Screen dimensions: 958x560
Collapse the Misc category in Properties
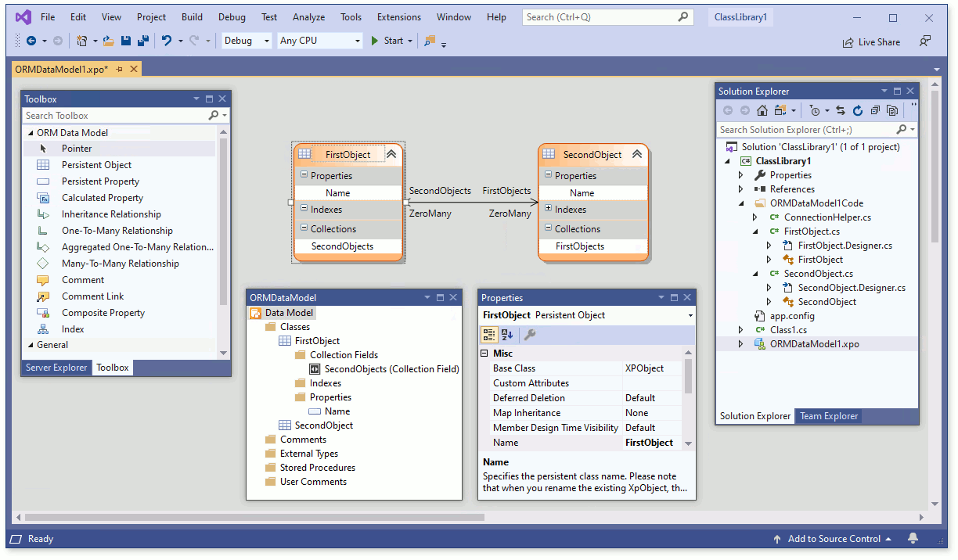484,354
